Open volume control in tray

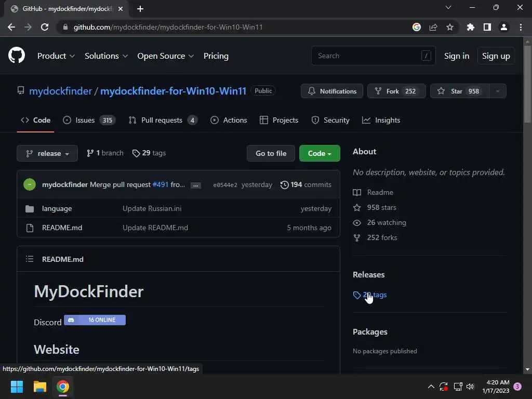tap(470, 387)
